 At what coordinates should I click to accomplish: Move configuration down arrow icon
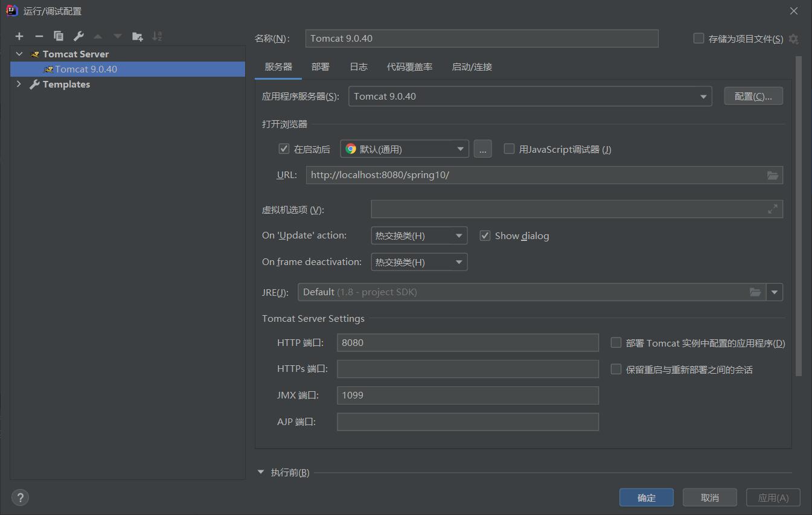click(x=118, y=36)
